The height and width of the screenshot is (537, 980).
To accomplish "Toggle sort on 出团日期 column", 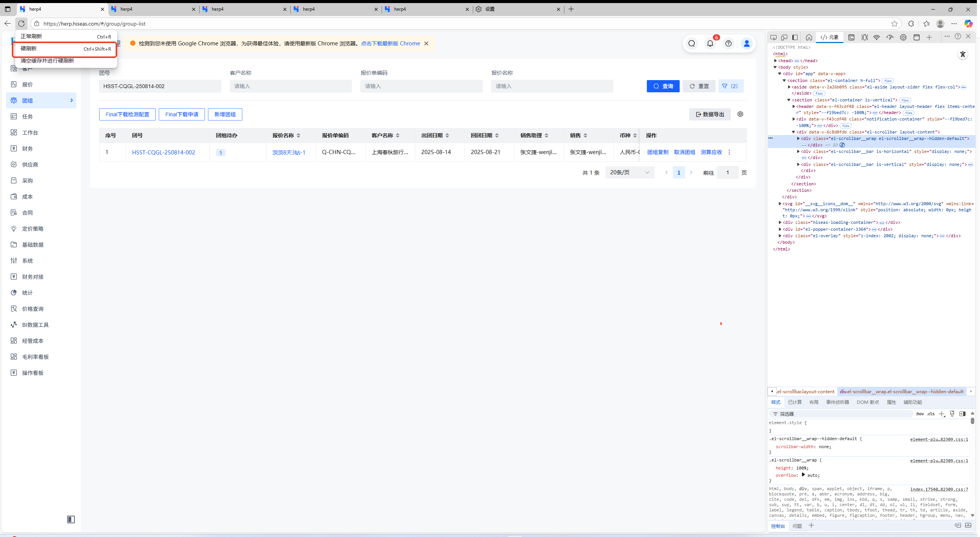I will (447, 135).
